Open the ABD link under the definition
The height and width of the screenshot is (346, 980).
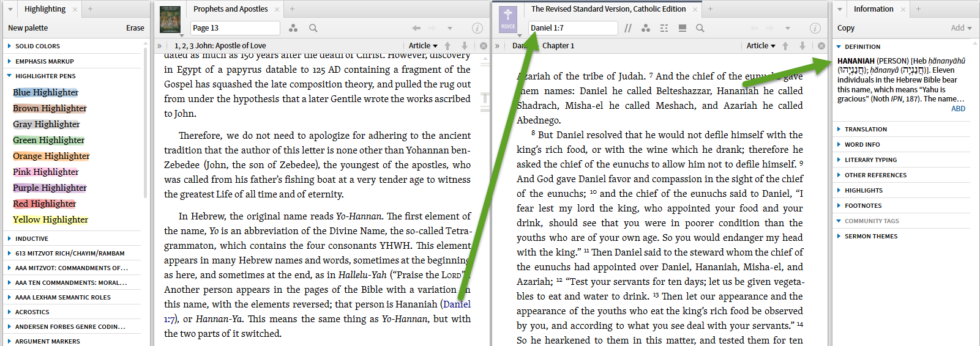point(958,109)
